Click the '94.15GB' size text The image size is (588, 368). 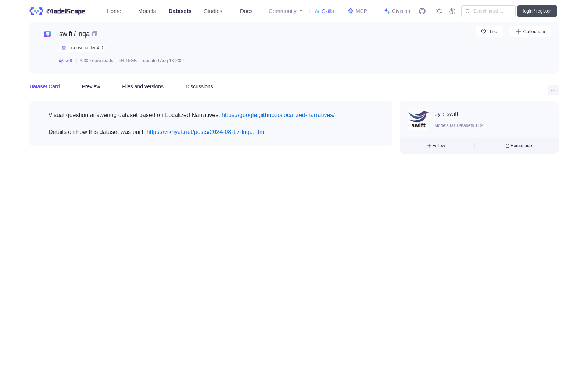(128, 61)
